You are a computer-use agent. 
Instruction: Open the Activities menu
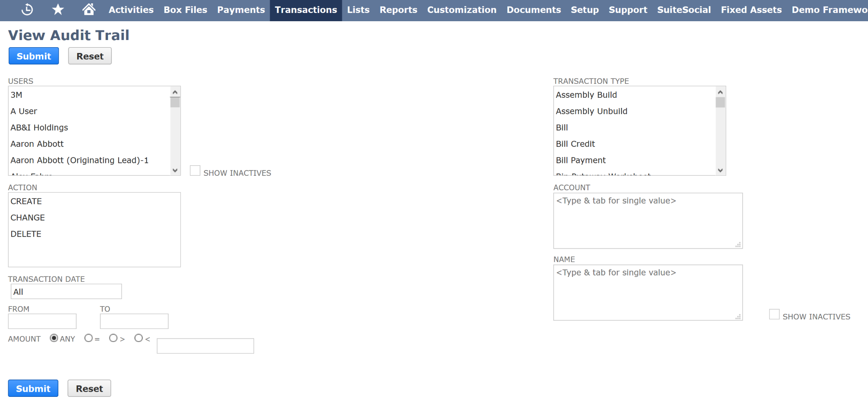tap(131, 10)
